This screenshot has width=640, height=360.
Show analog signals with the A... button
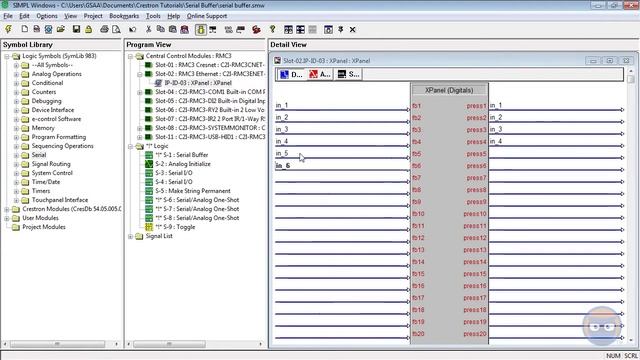320,74
